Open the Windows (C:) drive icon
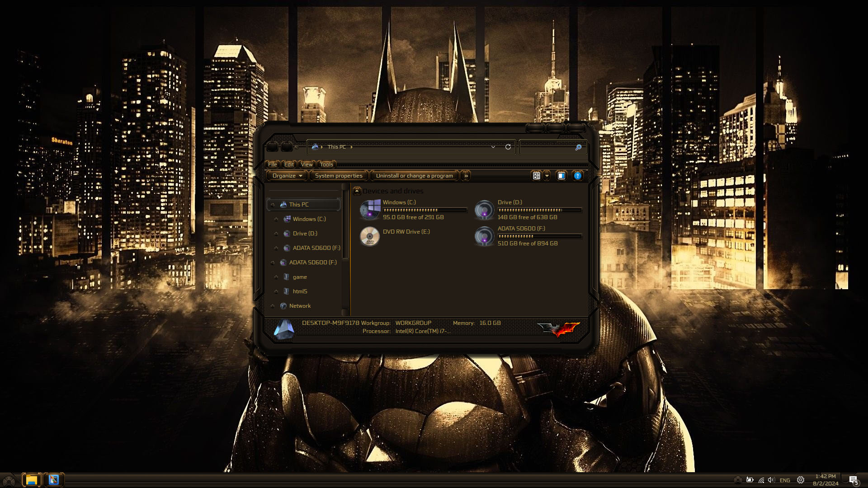The image size is (868, 488). point(370,210)
